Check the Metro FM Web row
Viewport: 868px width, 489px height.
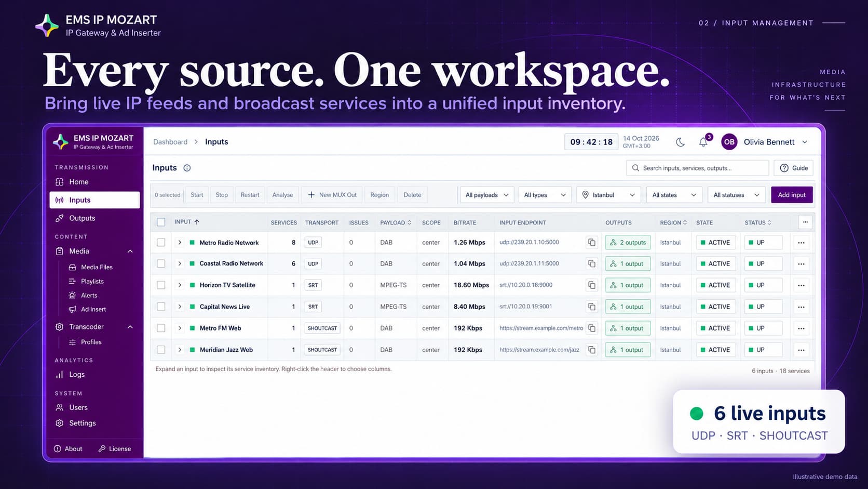click(x=161, y=328)
